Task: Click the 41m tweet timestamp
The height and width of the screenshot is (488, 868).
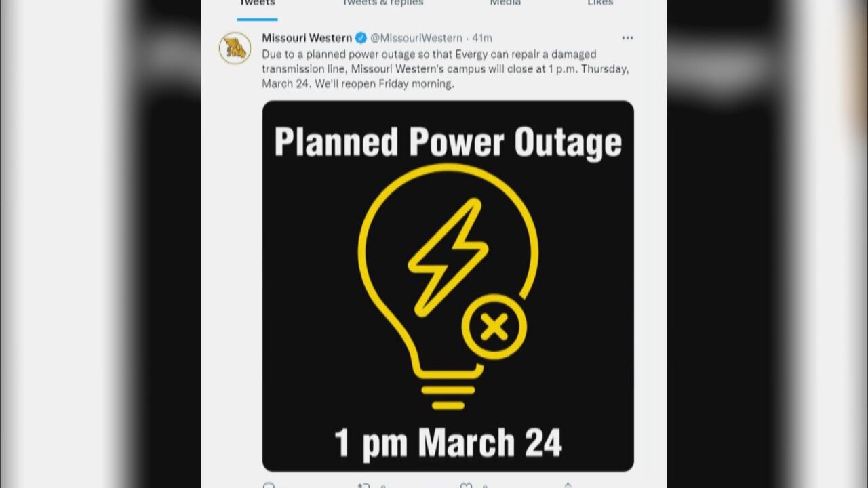Action: [482, 38]
